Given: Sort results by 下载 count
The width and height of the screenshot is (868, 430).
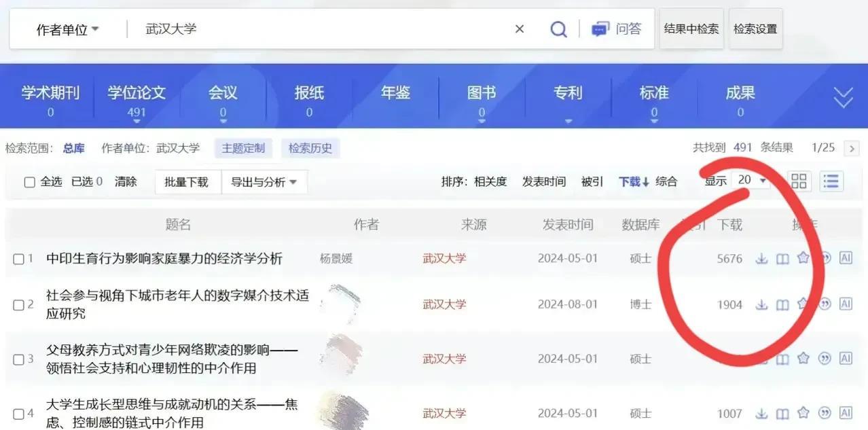Looking at the screenshot, I should point(634,181).
